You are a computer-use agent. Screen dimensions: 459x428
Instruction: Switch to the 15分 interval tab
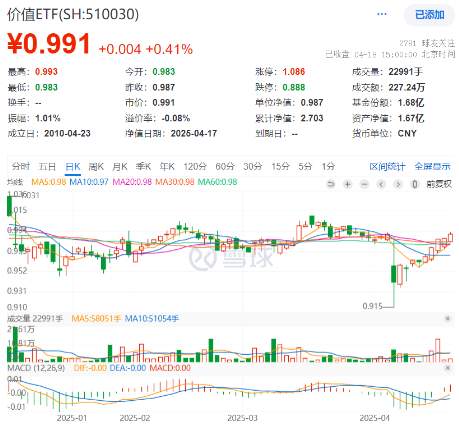click(280, 166)
